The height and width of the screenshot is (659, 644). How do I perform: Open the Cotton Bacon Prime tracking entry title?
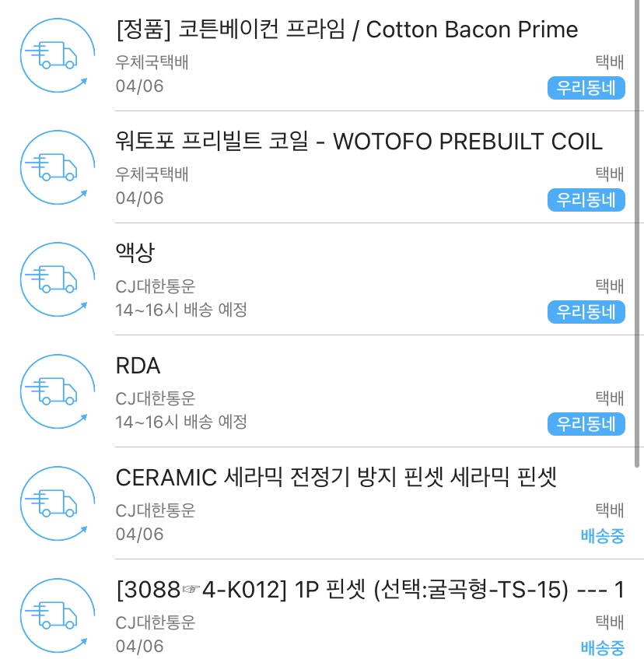(x=346, y=30)
